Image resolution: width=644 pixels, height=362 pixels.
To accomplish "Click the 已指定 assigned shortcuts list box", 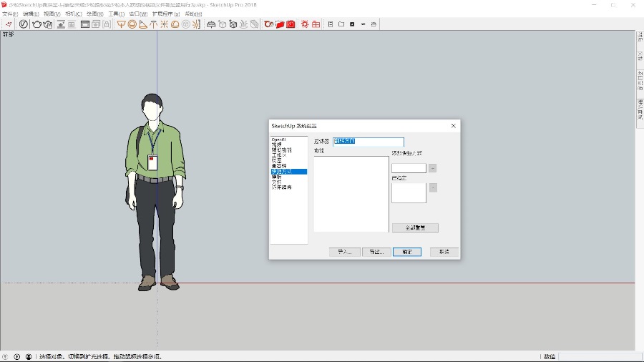I will [x=409, y=193].
